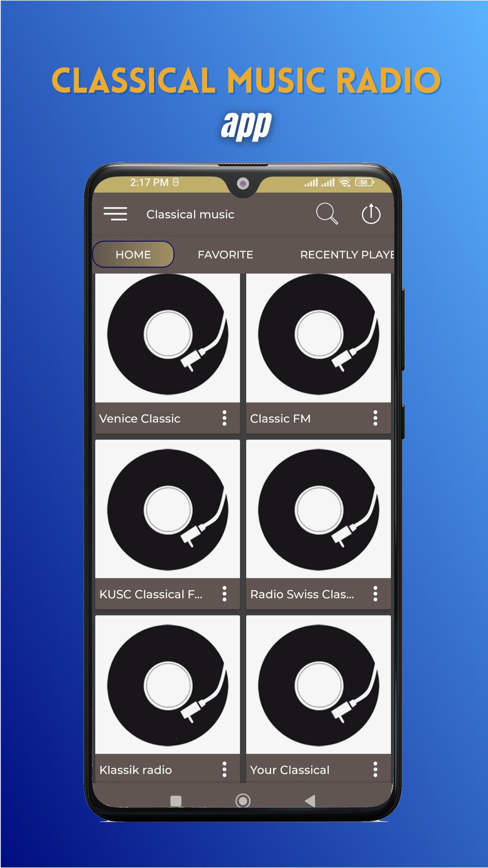Tap the 2:17 PM clock
Screen dimensions: 488x868
point(149,182)
